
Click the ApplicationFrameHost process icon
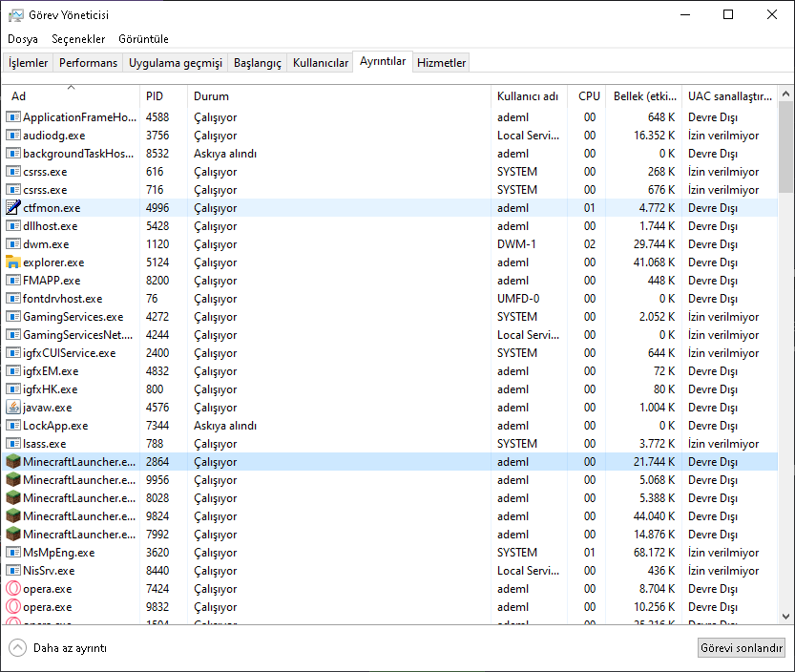pos(13,117)
